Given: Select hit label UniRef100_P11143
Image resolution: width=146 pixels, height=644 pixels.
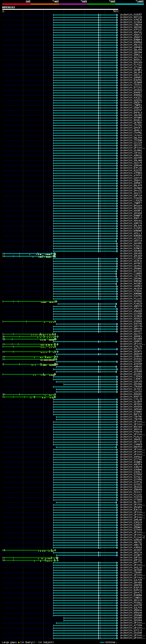Looking at the screenshot, I should [x=131, y=299].
